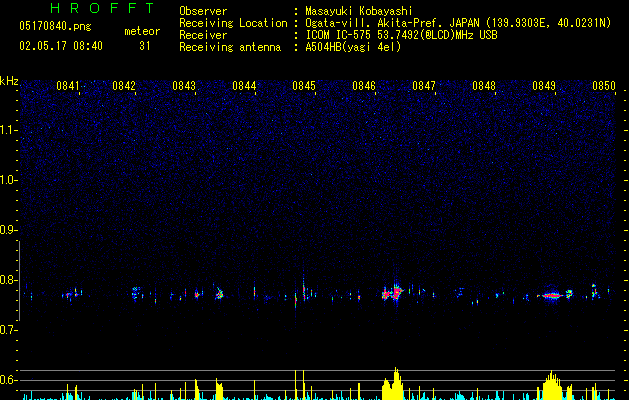629x400 pixels.
Task: Click the 'Receiving Location' label
Action: [233, 23]
